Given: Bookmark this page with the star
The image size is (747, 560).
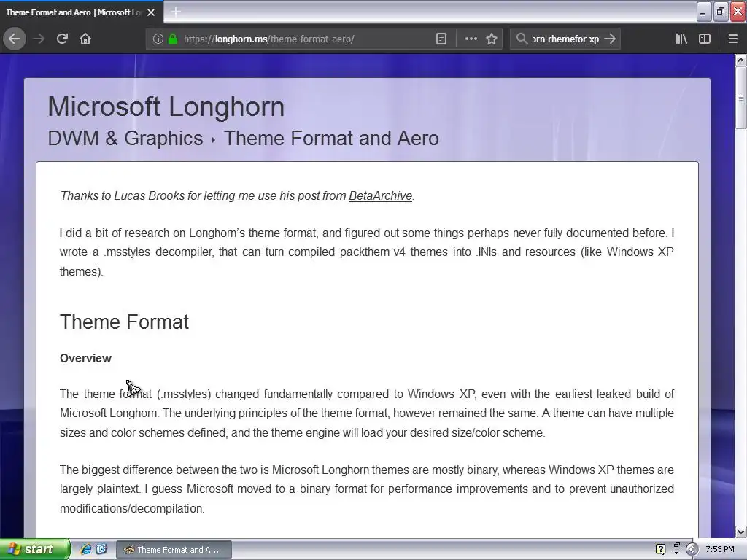Looking at the screenshot, I should pos(492,39).
